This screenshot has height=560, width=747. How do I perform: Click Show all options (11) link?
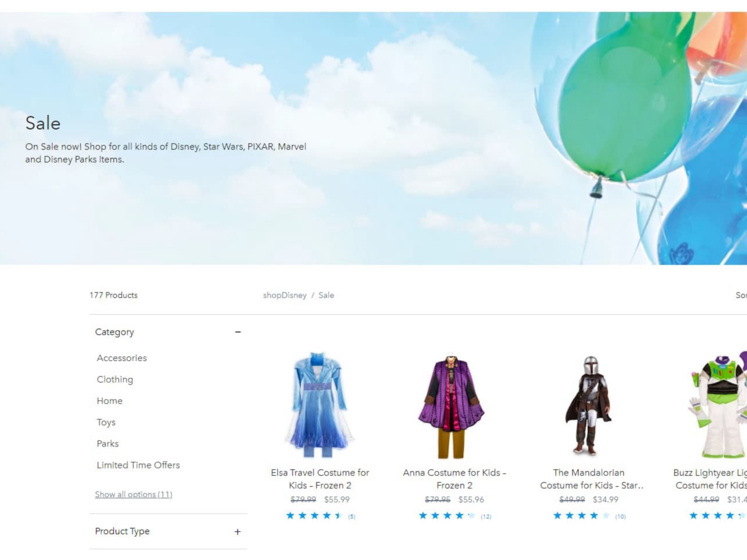pyautogui.click(x=133, y=494)
